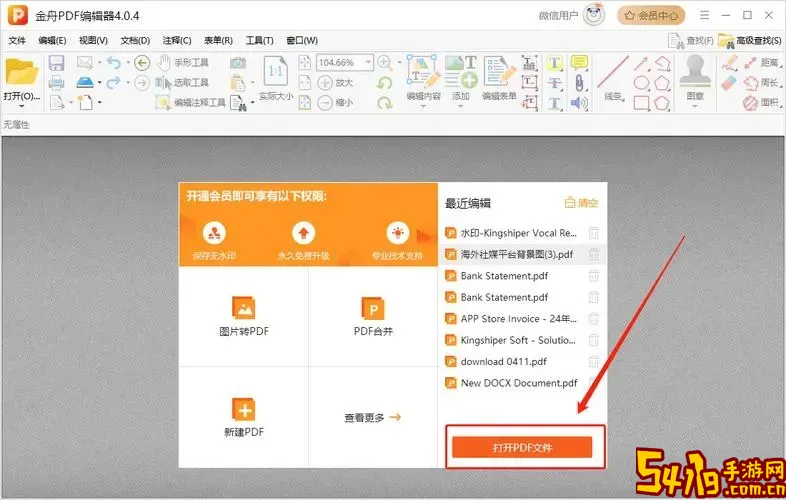Click the save floppy disk icon

56,63
